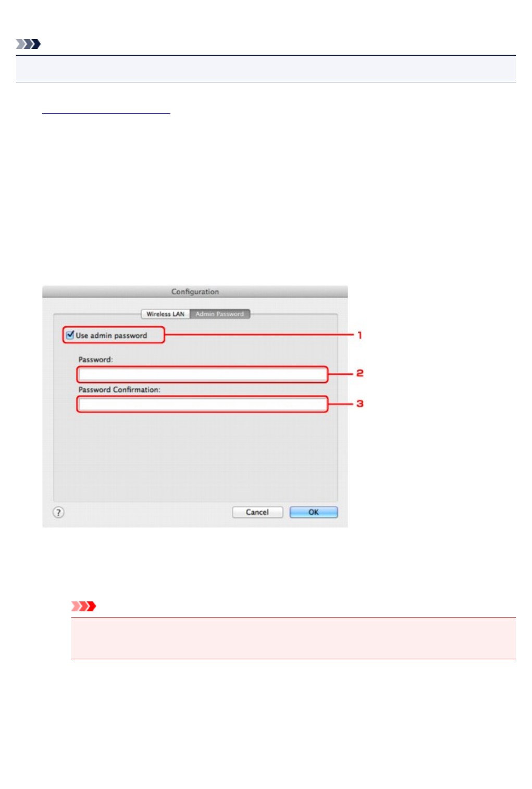Click the "Password Confirmation:" field label
This screenshot has width=532, height=789.
click(x=119, y=389)
